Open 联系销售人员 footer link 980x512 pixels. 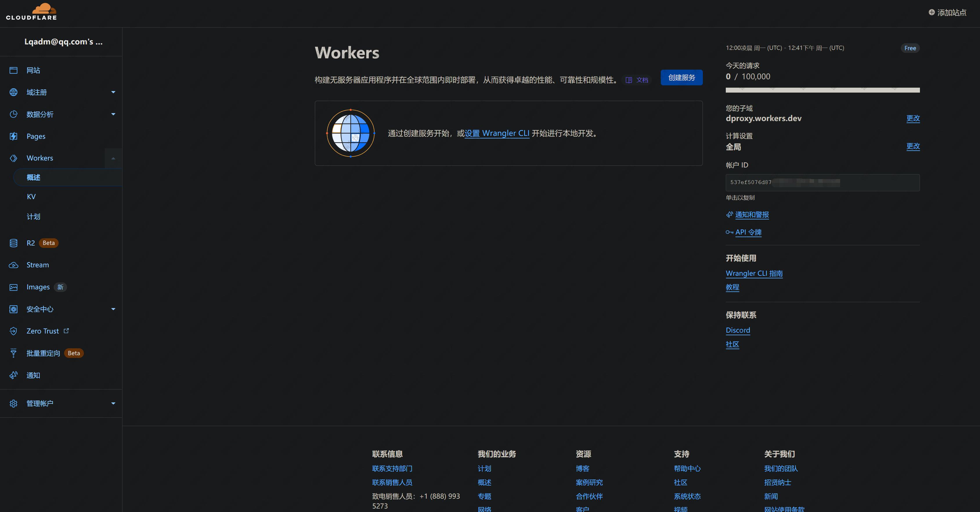392,482
